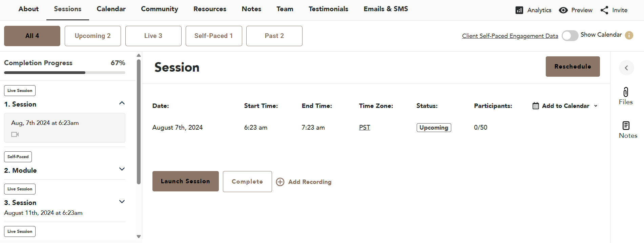Image resolution: width=644 pixels, height=243 pixels.
Task: Expand the 3. Session section
Action: [122, 202]
